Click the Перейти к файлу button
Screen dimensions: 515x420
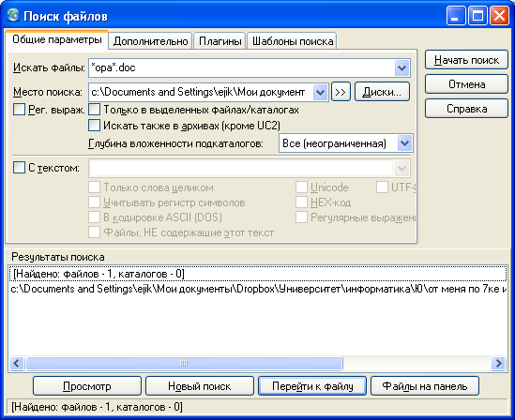[x=312, y=386]
